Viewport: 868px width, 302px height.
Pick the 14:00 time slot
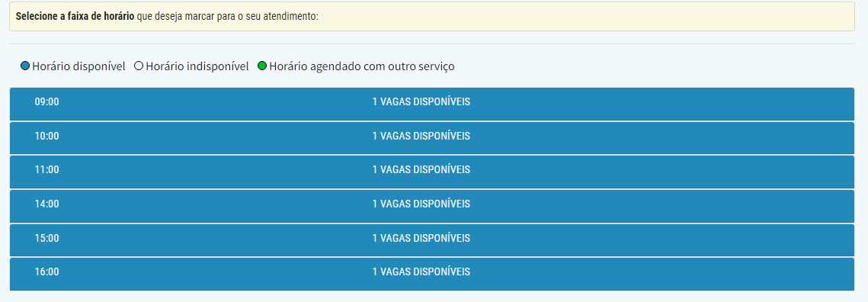point(432,206)
